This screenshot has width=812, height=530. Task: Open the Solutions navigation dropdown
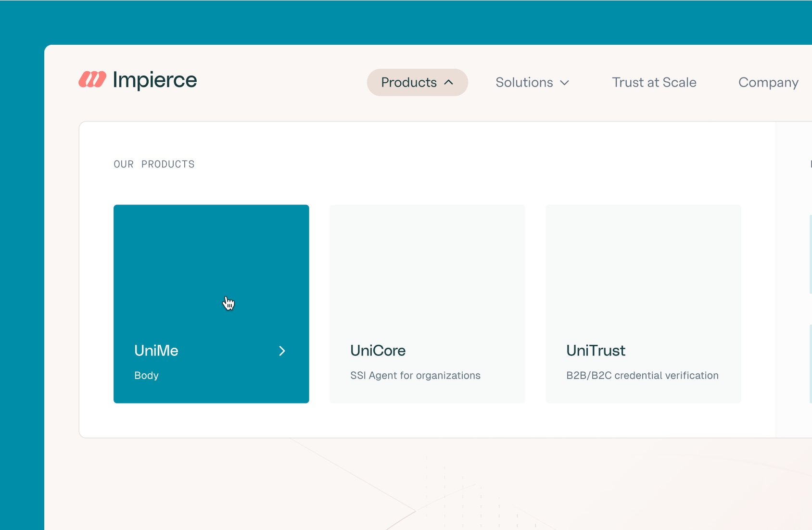(x=532, y=82)
